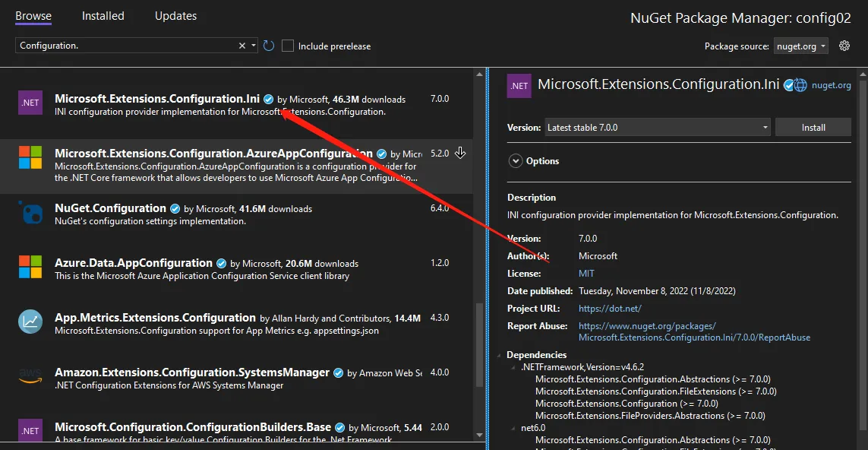This screenshot has width=868, height=450.
Task: Click version 4.3.0 of App.Metrics.Extensions.Configuration
Action: tap(440, 318)
